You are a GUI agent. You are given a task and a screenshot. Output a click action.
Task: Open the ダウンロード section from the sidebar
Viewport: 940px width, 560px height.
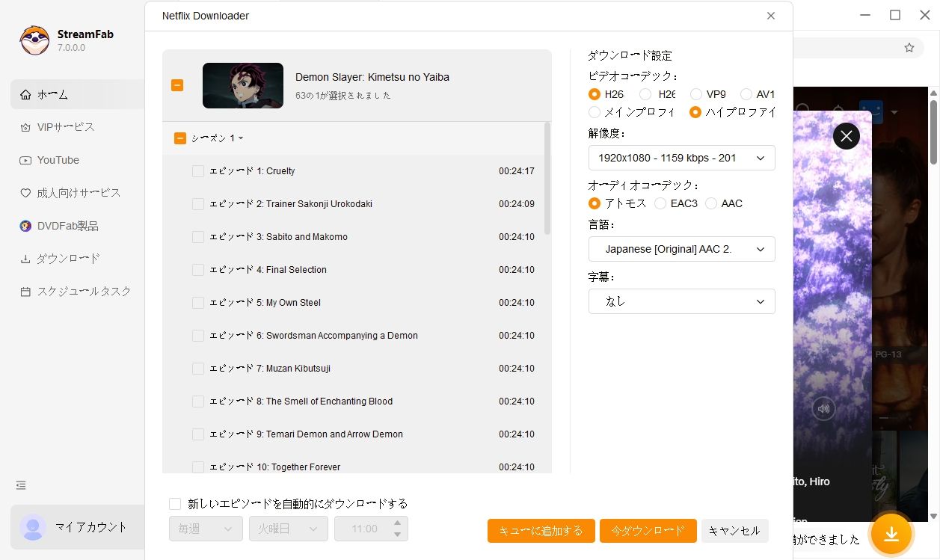point(68,258)
